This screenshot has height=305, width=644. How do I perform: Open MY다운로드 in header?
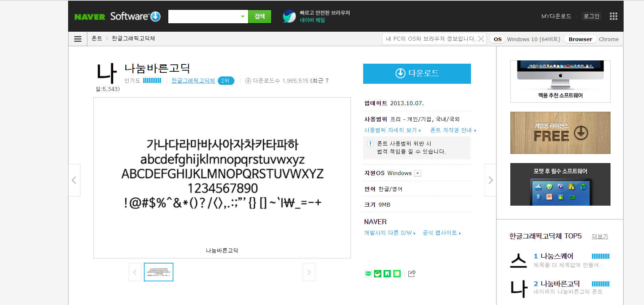556,16
